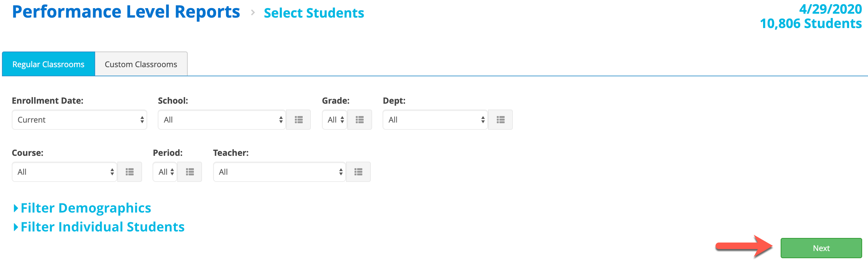Viewport: 868px width, 266px height.
Task: Open the Grade dropdown
Action: coord(335,120)
